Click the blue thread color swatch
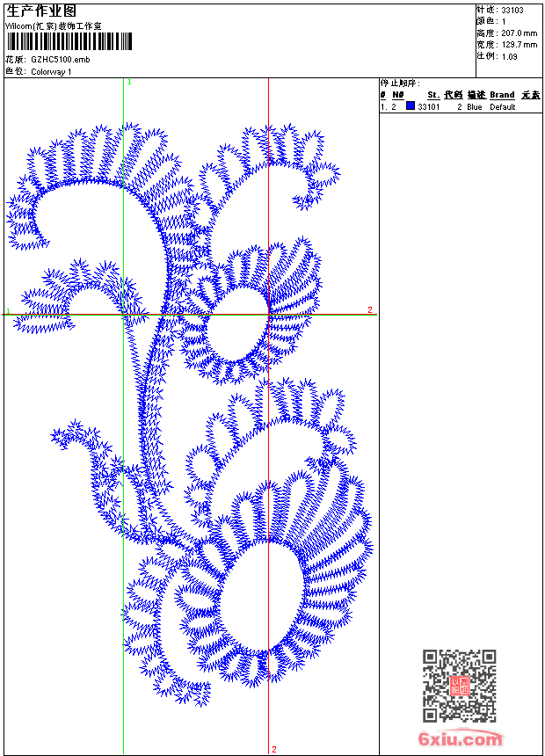545x756 pixels. click(x=411, y=105)
